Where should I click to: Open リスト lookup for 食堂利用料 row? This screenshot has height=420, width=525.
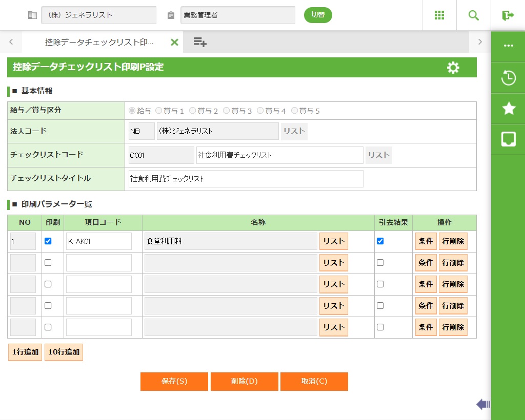click(333, 241)
